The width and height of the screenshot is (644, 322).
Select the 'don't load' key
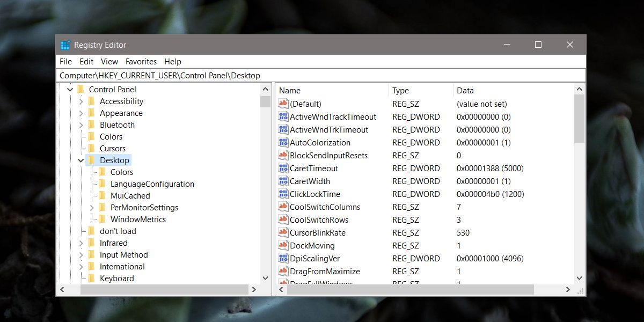coord(118,231)
